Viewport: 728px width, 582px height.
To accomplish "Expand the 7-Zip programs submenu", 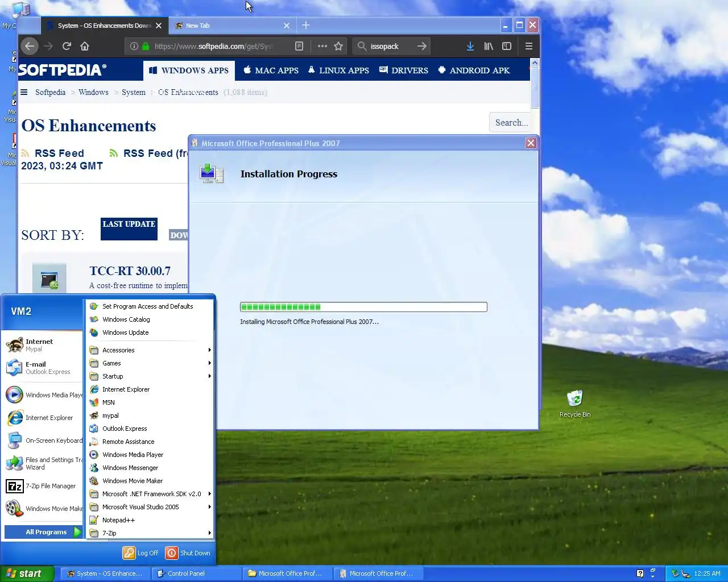I will click(x=150, y=533).
